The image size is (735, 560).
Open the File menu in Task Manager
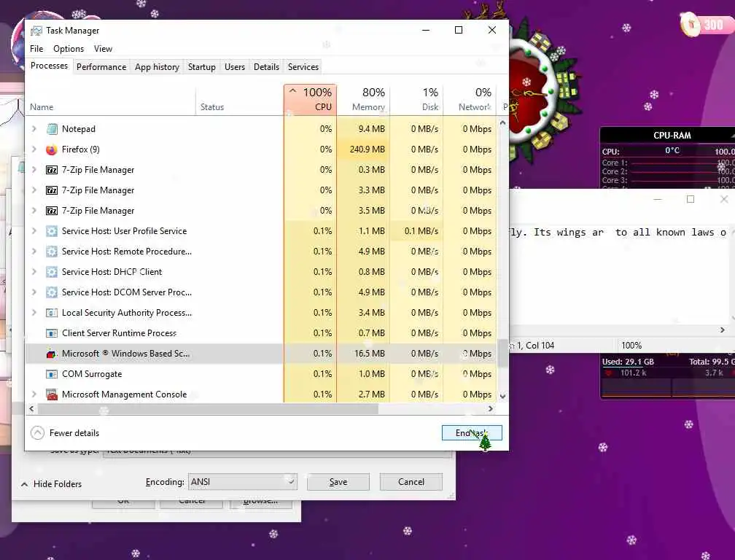click(x=36, y=49)
